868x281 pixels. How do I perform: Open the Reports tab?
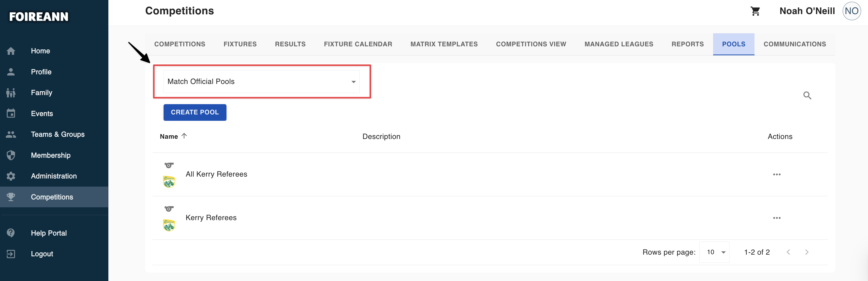point(687,44)
